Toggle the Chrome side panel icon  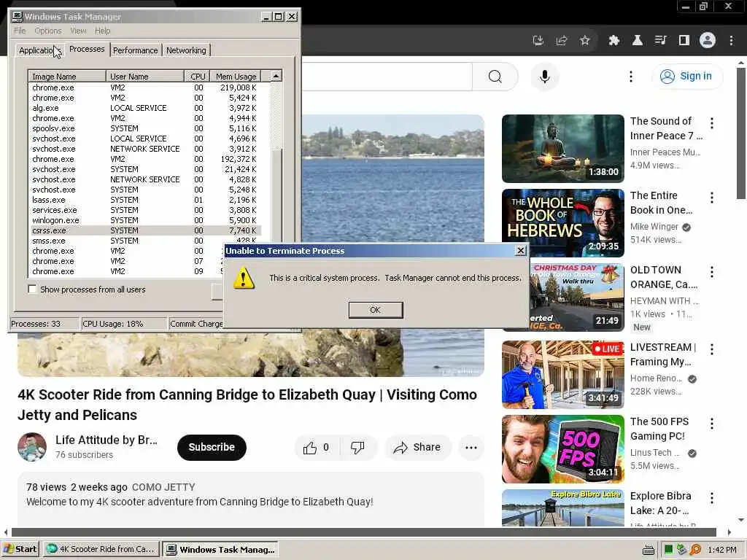click(x=684, y=41)
